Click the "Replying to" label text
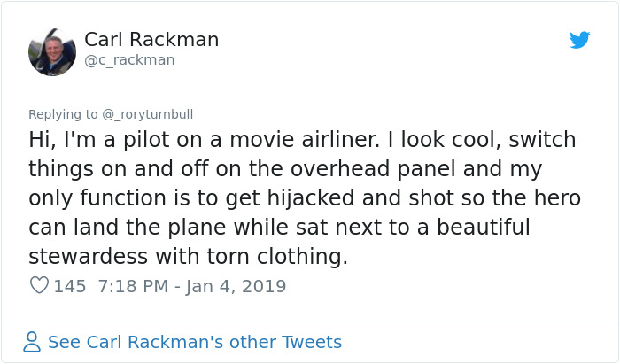The image size is (620, 364). pos(64,113)
